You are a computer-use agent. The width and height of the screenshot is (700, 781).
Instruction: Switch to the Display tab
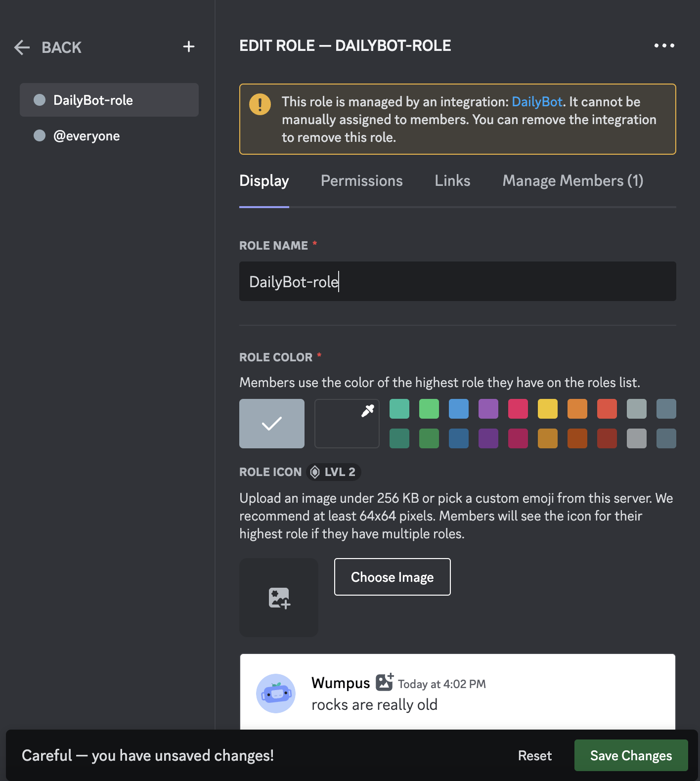coord(264,181)
